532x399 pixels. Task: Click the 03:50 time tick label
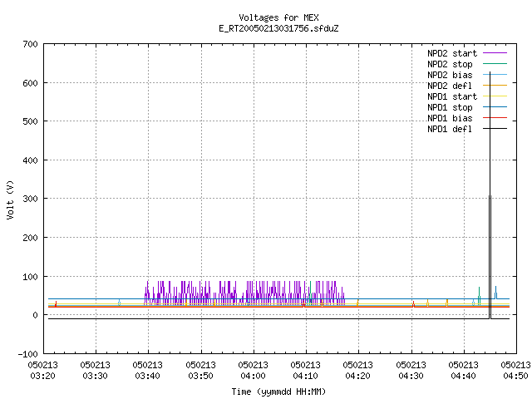pos(201,377)
